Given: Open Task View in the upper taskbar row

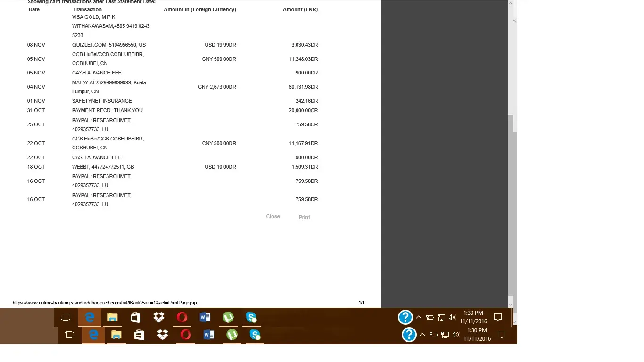Looking at the screenshot, I should point(66,317).
